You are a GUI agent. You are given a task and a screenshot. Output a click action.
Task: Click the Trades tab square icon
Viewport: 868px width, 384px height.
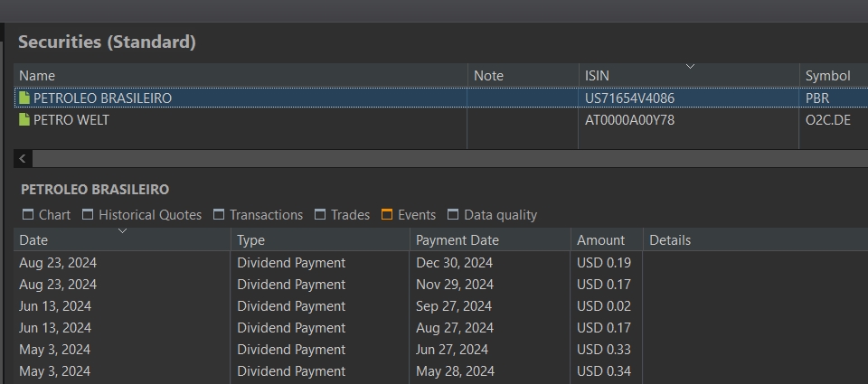[320, 214]
